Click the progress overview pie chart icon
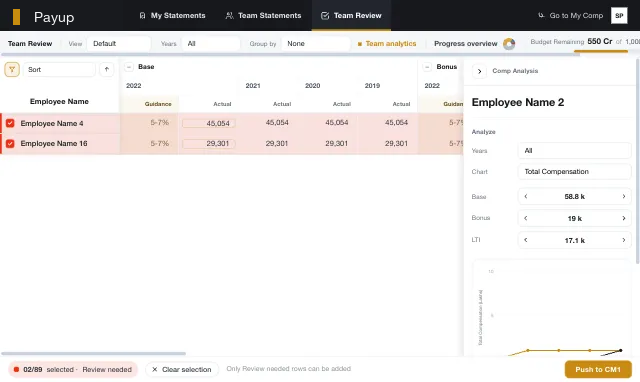 click(509, 44)
